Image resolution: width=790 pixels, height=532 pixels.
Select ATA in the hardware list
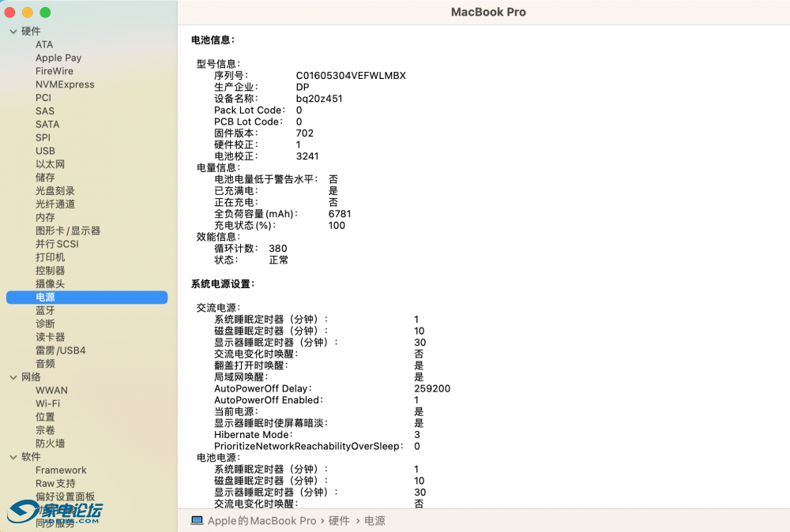(x=44, y=44)
